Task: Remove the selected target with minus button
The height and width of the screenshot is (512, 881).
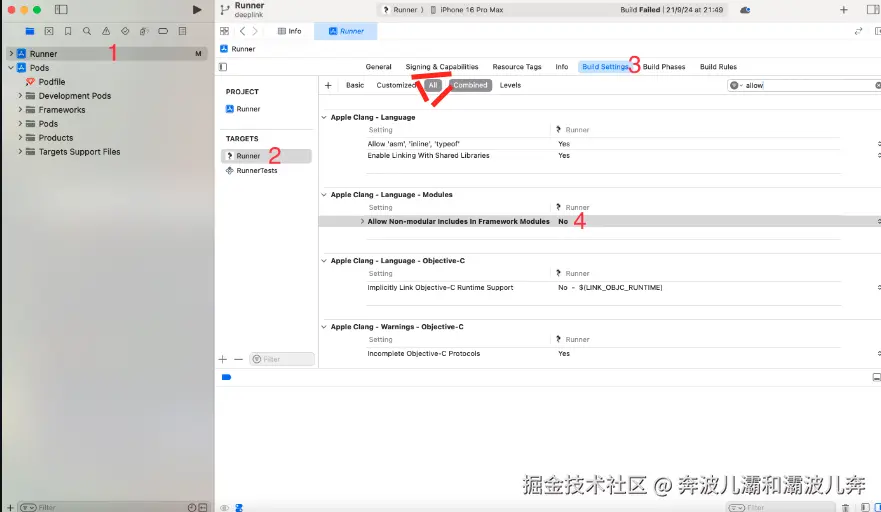Action: click(238, 359)
